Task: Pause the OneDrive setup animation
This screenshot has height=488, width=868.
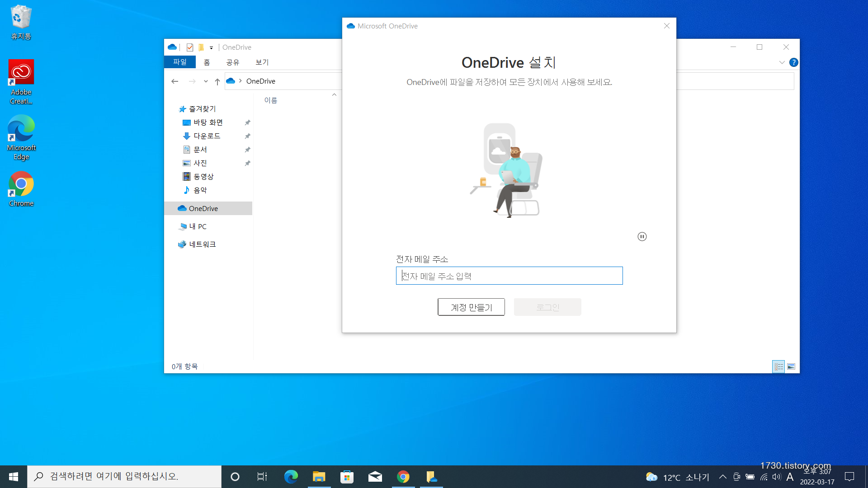Action: (642, 237)
